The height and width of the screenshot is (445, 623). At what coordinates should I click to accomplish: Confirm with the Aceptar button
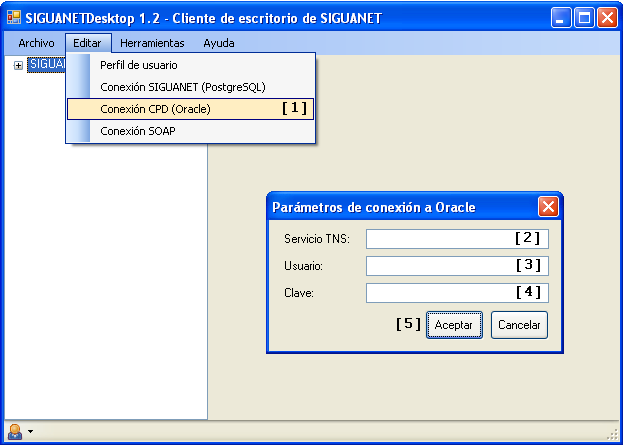pos(454,325)
